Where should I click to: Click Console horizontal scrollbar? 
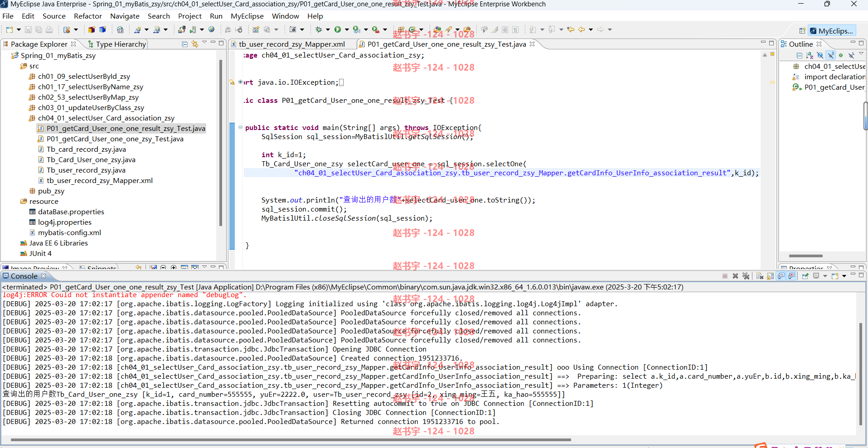click(291, 439)
